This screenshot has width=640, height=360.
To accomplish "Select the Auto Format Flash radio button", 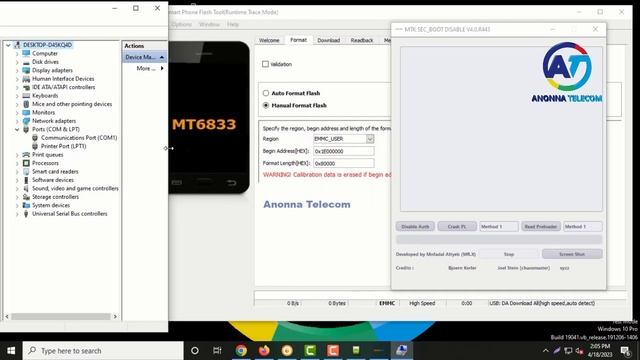I will pyautogui.click(x=266, y=93).
